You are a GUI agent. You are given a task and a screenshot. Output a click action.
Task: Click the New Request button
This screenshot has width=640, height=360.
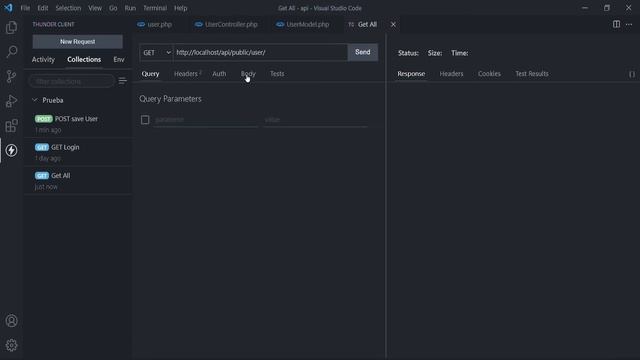[x=78, y=42]
